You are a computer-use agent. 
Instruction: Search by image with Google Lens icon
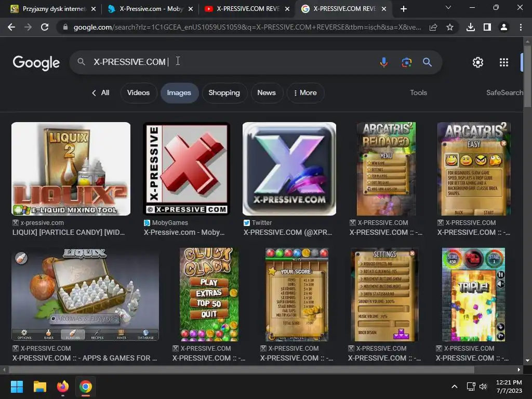point(406,62)
